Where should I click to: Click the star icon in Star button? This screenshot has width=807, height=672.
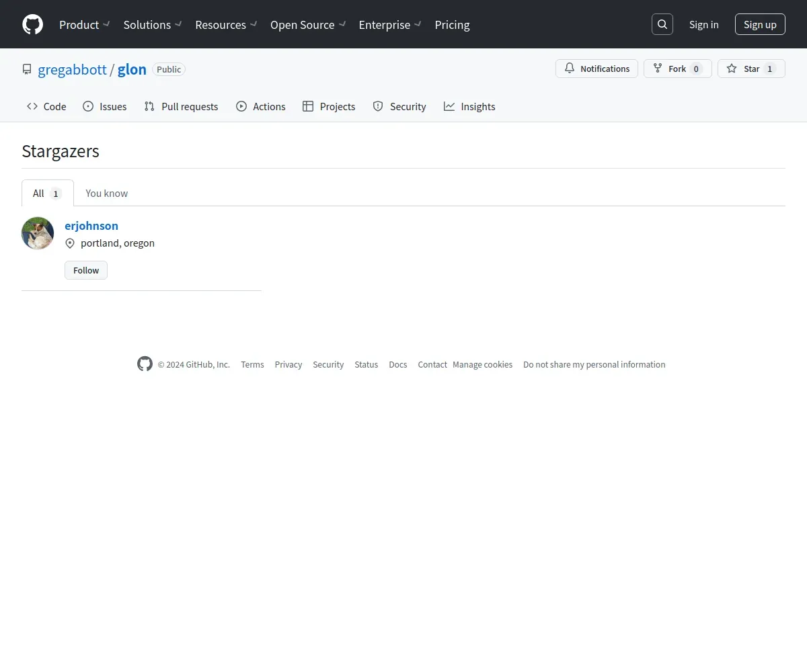[x=732, y=69]
